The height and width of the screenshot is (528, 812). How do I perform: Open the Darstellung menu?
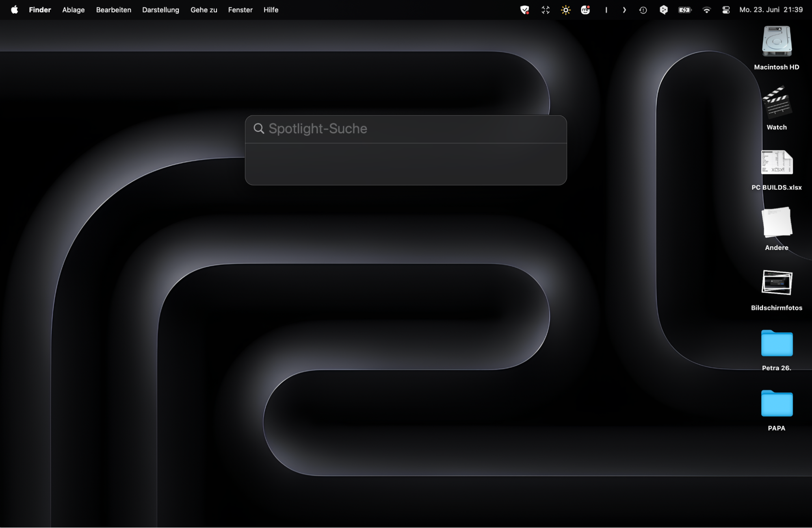(x=160, y=10)
